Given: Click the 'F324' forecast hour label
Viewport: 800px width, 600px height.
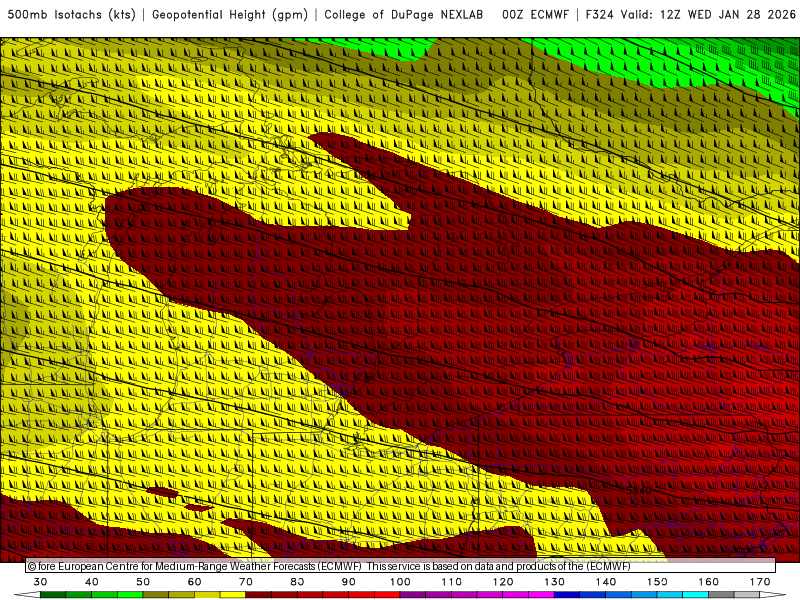Looking at the screenshot, I should (599, 15).
